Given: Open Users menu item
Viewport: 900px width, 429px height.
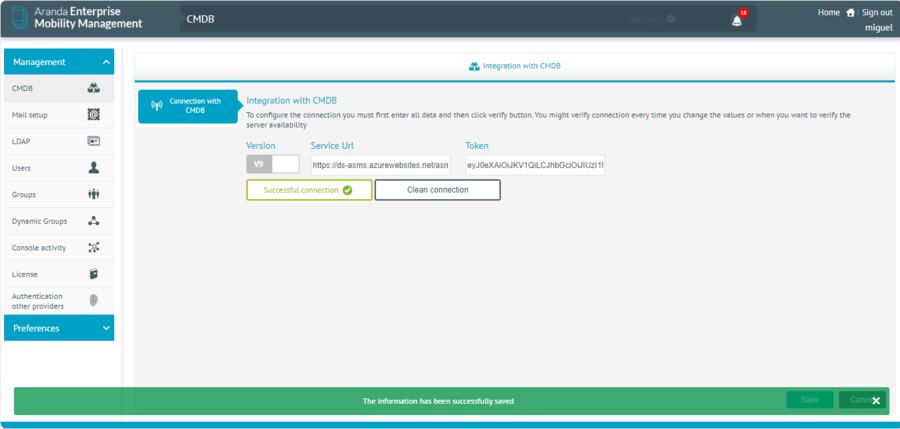Looking at the screenshot, I should click(59, 168).
